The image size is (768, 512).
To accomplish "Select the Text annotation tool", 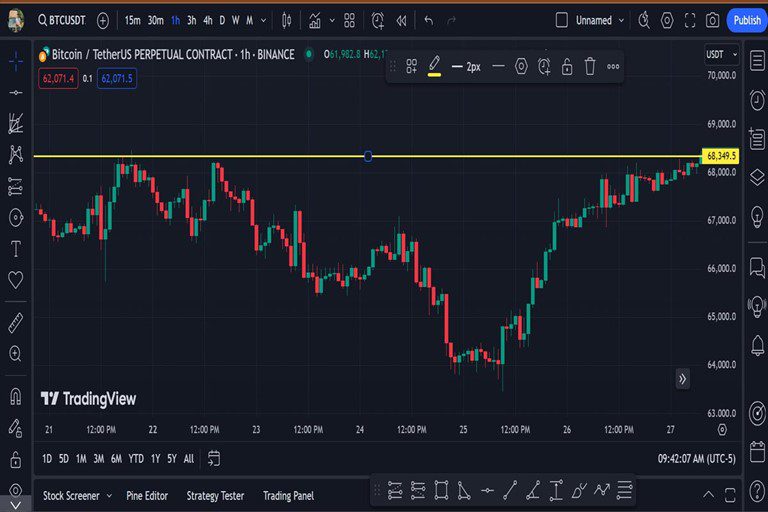I will click(x=16, y=249).
